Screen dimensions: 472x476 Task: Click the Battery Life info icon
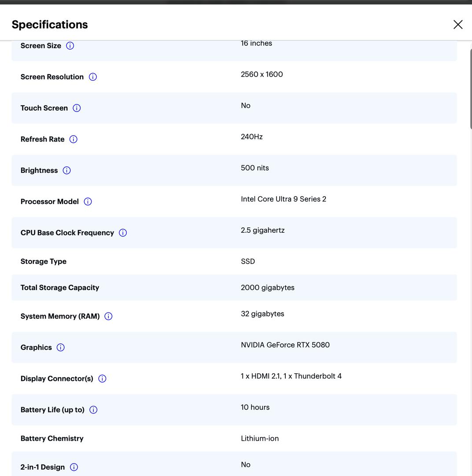point(93,410)
